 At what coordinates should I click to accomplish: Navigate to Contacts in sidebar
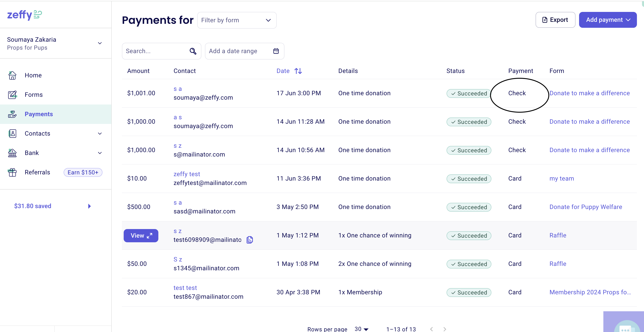[x=38, y=134]
